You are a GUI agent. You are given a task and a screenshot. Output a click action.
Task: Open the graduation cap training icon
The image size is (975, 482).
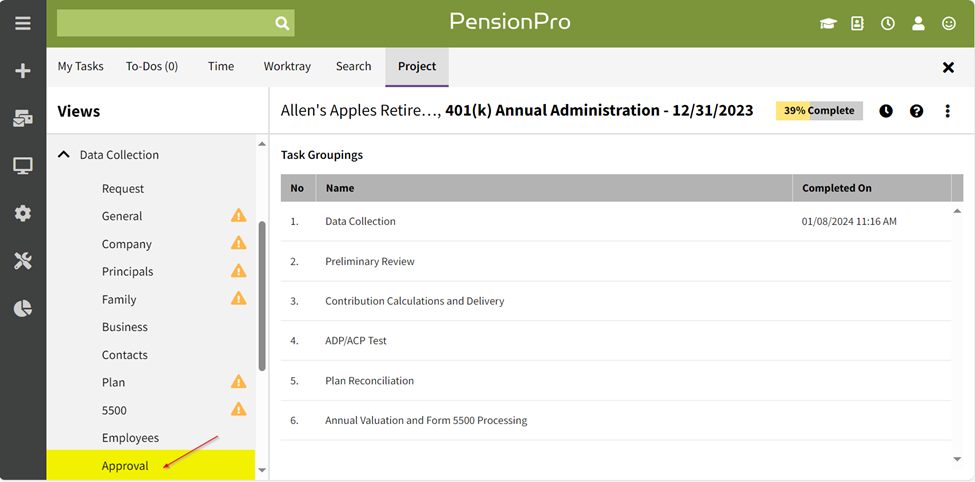click(x=828, y=24)
